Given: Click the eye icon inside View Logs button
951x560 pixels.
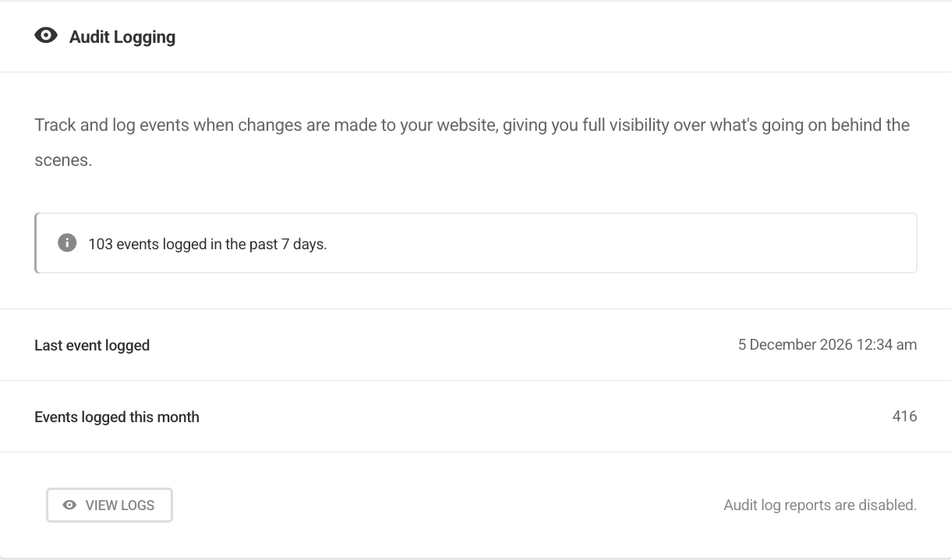Looking at the screenshot, I should pyautogui.click(x=69, y=505).
